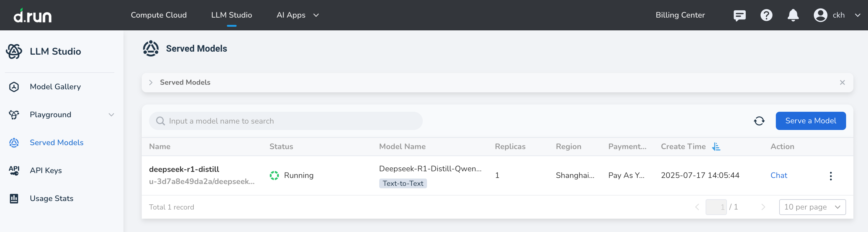Open the messages chat icon
Image resolution: width=868 pixels, height=232 pixels.
coord(739,15)
